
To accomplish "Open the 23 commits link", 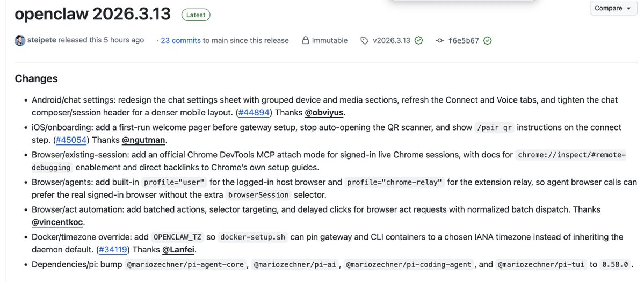I will (180, 40).
